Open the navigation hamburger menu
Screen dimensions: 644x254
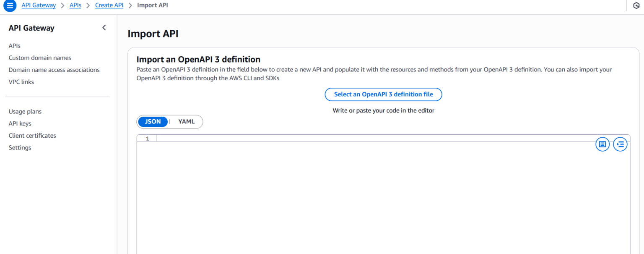[9, 5]
